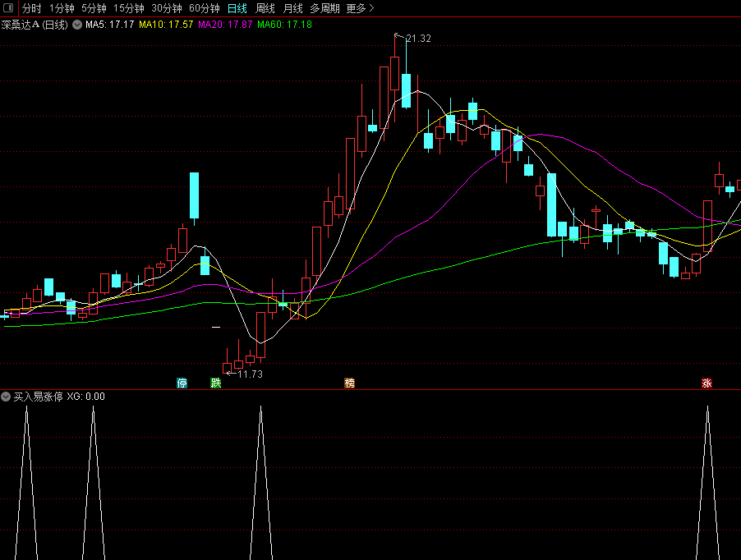Click the 停 event marker icon

pos(182,383)
